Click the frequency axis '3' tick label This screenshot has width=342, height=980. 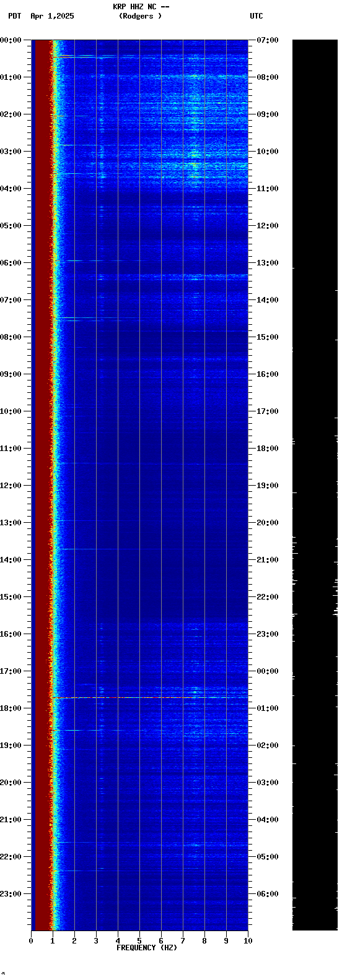click(96, 941)
